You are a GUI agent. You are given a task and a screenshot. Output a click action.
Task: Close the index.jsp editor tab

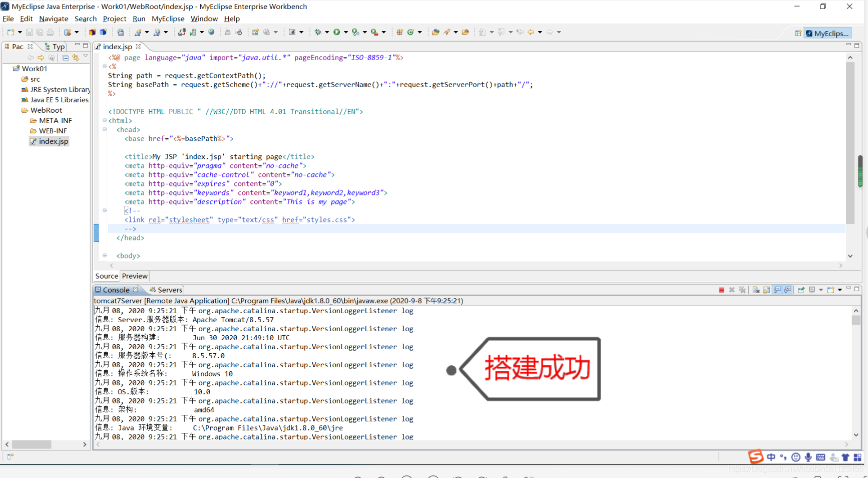click(x=138, y=47)
